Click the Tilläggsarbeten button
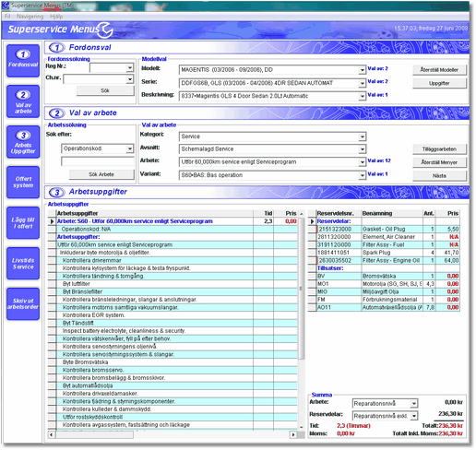The image size is (476, 450). coord(439,149)
